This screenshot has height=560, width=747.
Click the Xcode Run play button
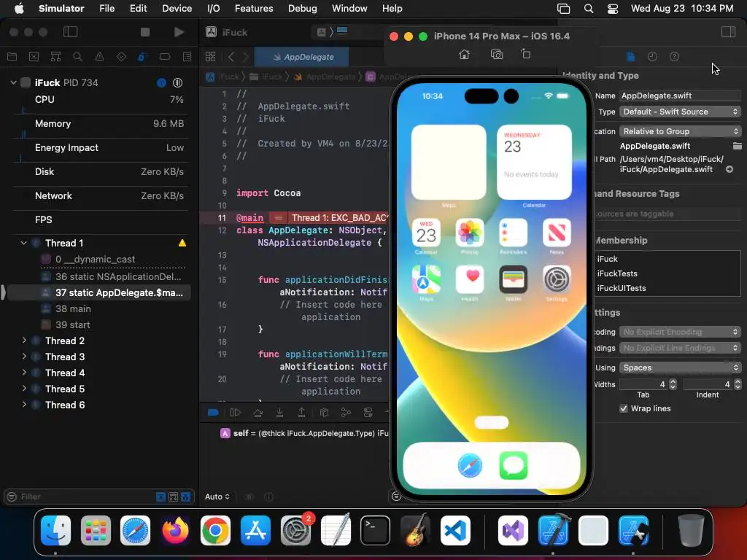click(x=179, y=32)
